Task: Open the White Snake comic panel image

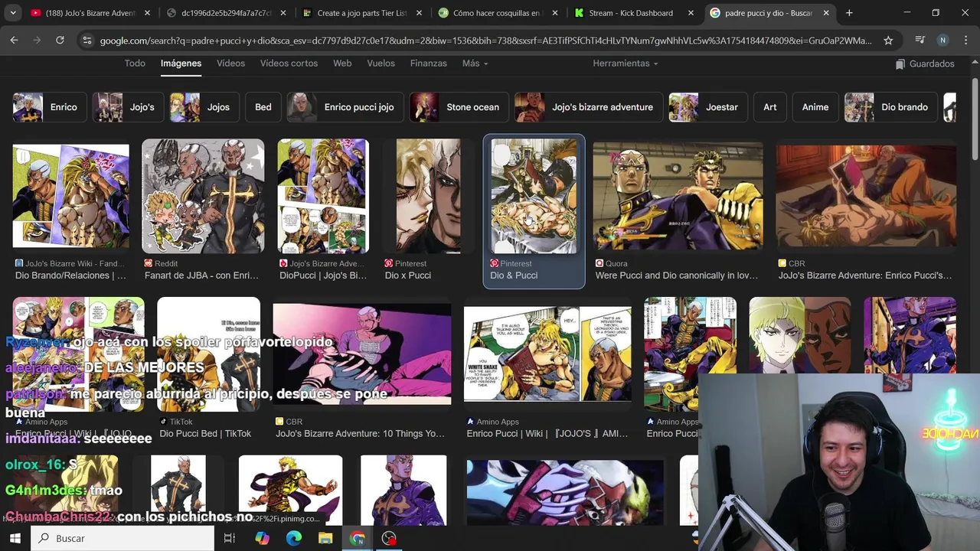Action: tap(547, 354)
